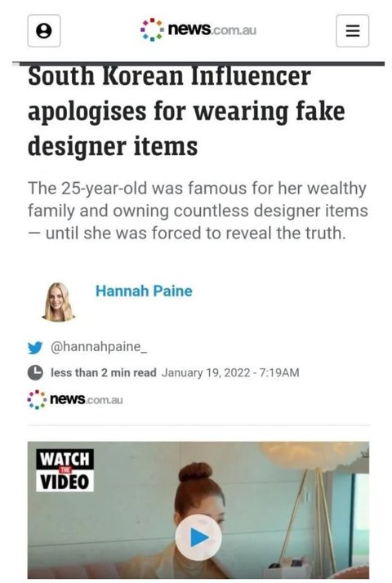Click the colorful dotted circle in the header logo
This screenshot has height=583, width=392.
(152, 29)
